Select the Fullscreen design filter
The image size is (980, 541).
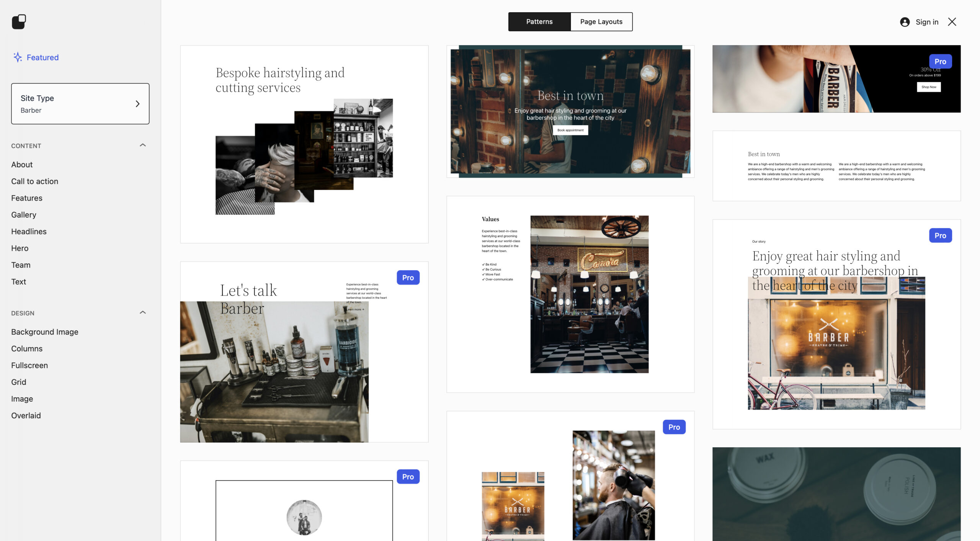[29, 365]
